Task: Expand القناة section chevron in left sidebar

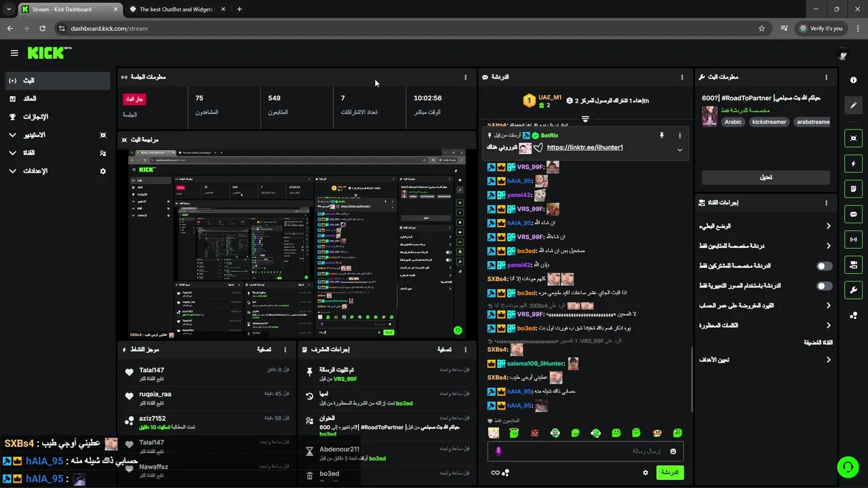Action: [12, 153]
